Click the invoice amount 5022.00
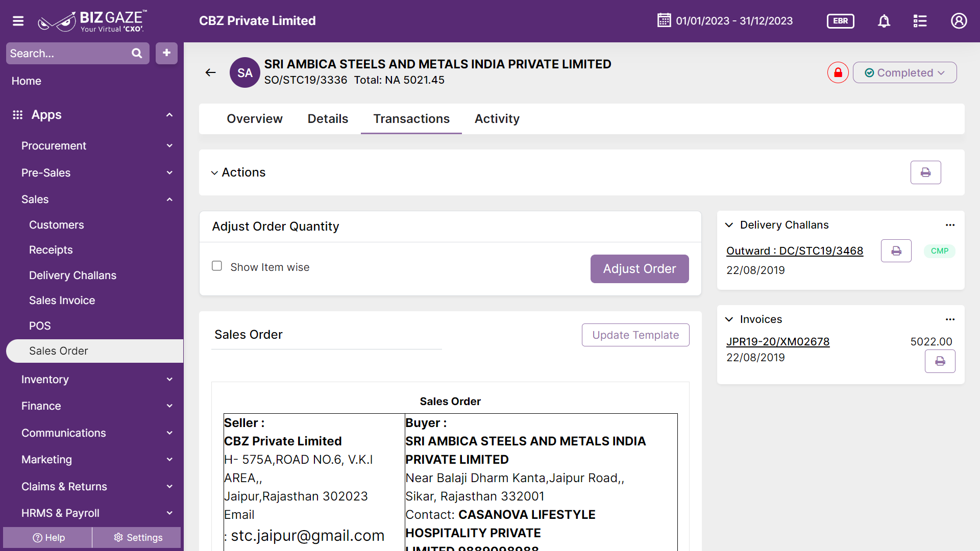The image size is (980, 551). [x=931, y=342]
